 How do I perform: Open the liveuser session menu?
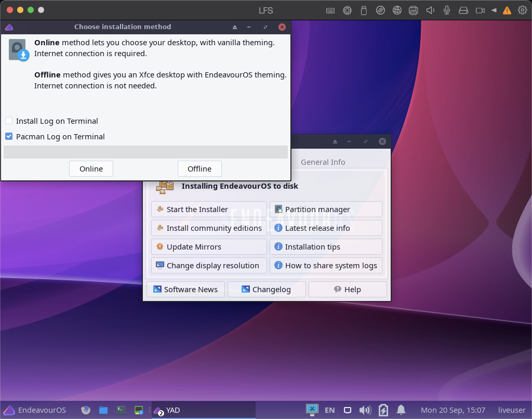512,410
